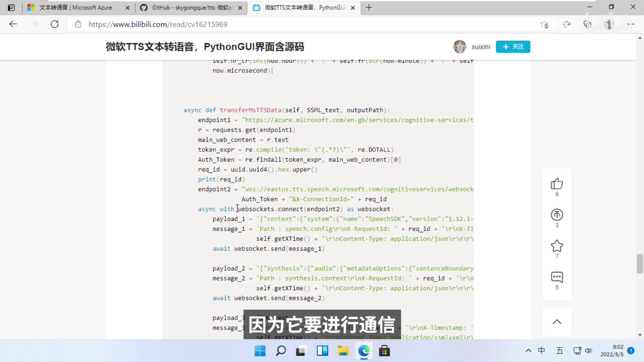
Task: Favorite the article with star icon
Action: tap(557, 246)
